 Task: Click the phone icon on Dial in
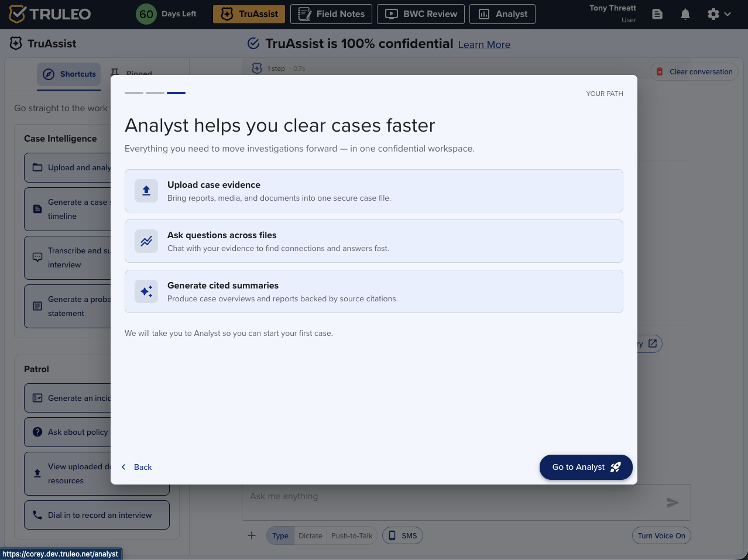37,515
